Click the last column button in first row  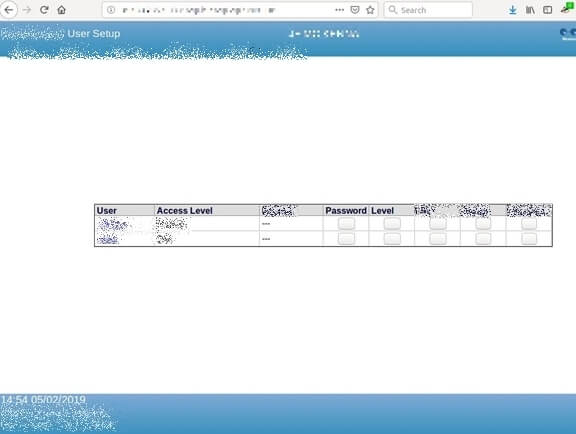529,223
